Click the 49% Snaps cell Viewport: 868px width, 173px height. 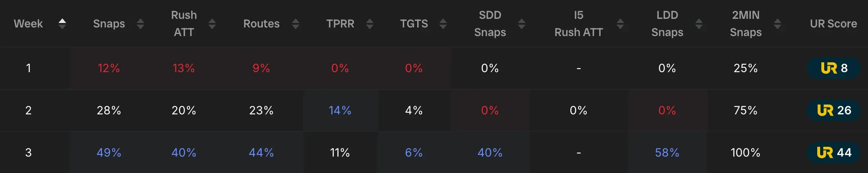[x=109, y=153]
